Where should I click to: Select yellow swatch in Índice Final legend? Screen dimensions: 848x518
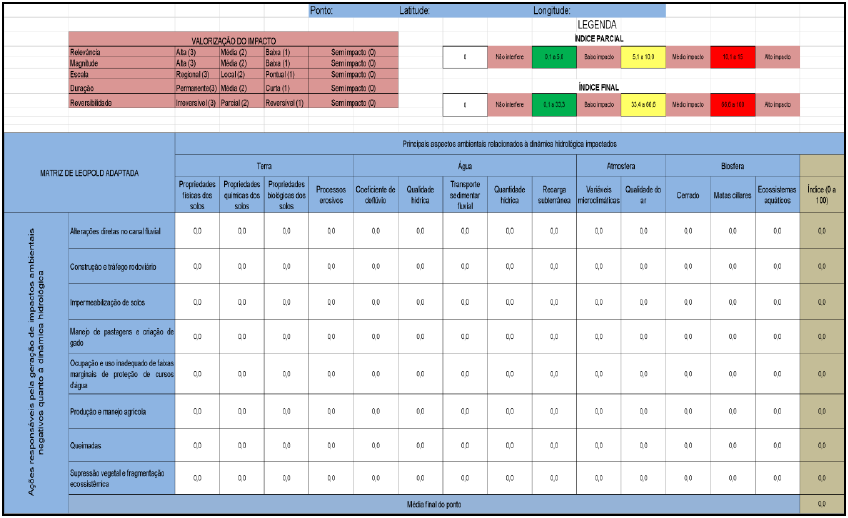(643, 104)
